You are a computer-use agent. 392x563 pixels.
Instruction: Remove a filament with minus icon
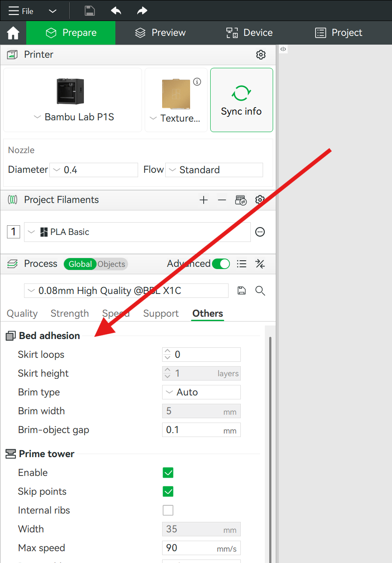(222, 200)
